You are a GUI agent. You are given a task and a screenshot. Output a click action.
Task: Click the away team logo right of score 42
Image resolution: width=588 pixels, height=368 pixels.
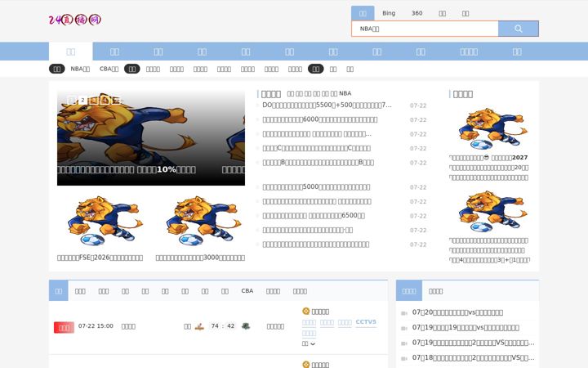pyautogui.click(x=246, y=326)
